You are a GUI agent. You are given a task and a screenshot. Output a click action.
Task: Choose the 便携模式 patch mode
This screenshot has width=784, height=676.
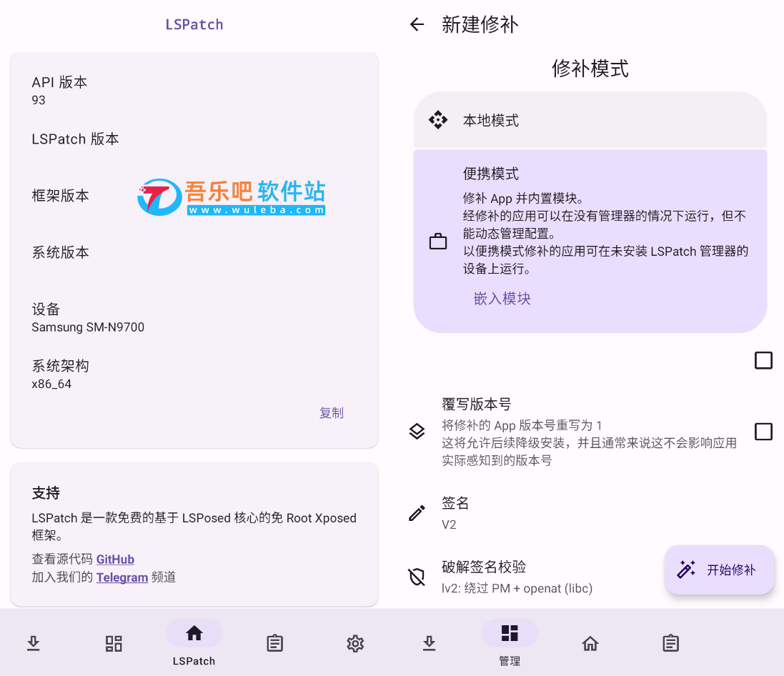[x=590, y=242]
